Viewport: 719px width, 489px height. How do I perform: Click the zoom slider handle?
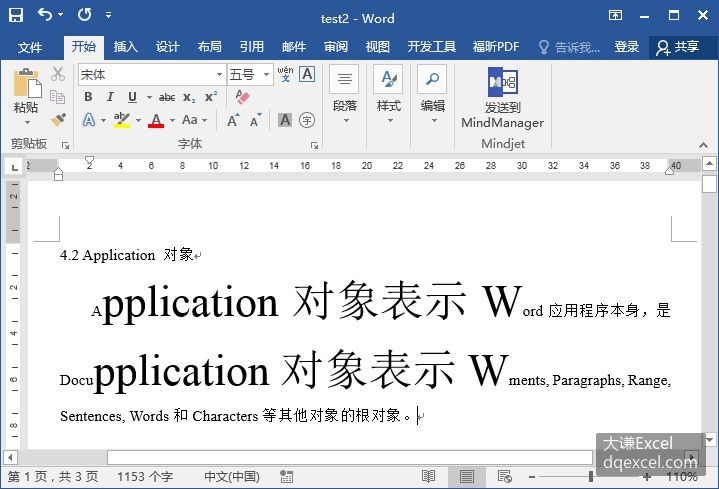tap(591, 477)
